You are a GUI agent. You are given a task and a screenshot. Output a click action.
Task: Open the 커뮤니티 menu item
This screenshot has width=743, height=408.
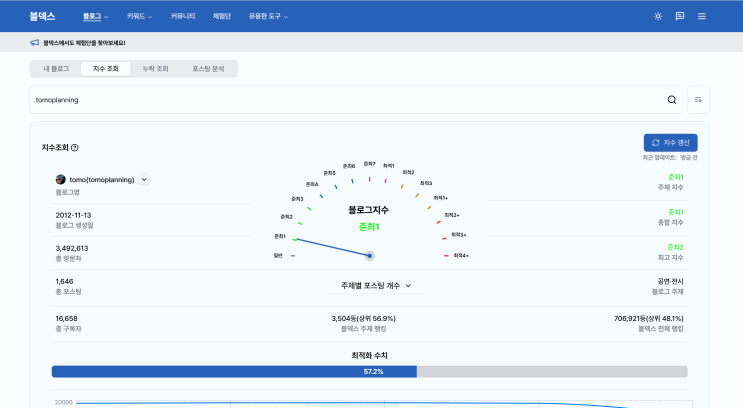point(183,16)
